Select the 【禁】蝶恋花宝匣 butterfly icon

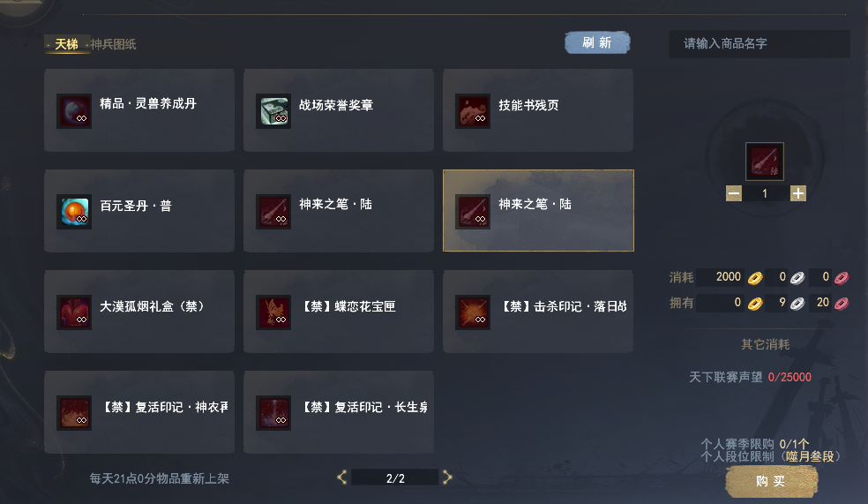(273, 312)
